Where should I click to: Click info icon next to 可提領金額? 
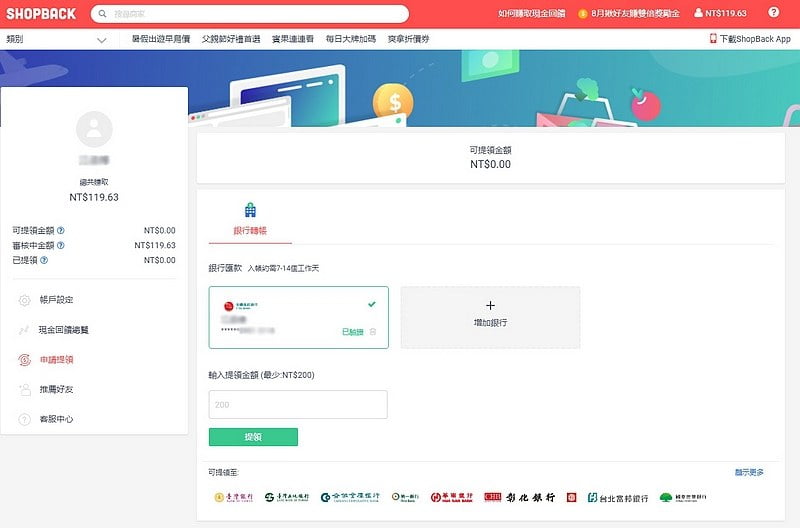coord(61,231)
